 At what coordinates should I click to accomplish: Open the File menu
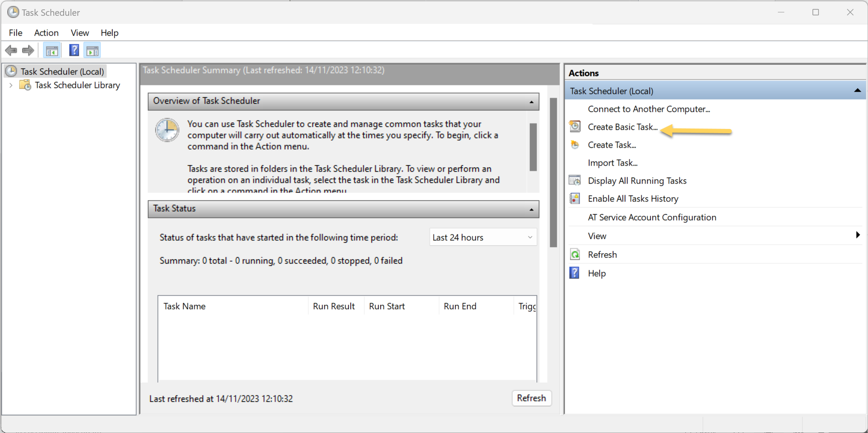tap(16, 33)
